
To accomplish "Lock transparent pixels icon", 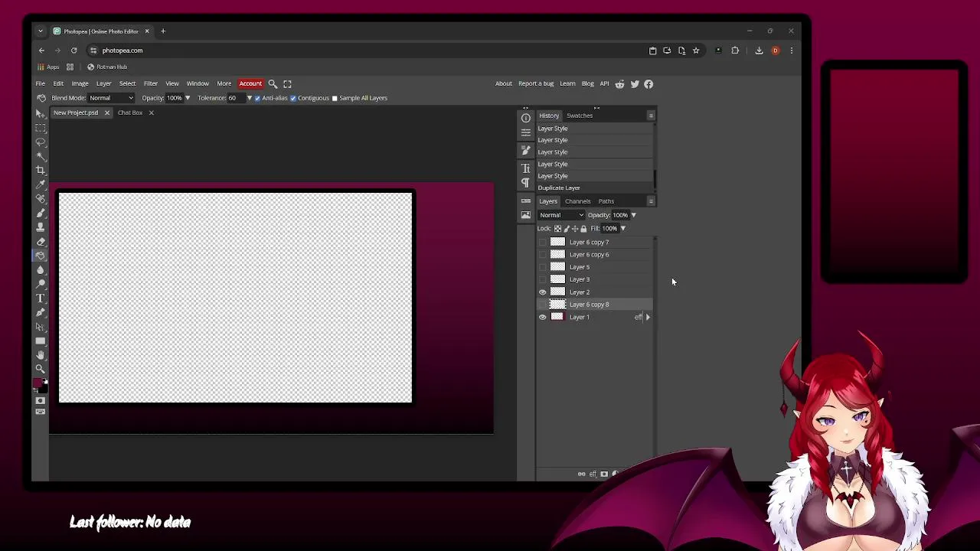I will click(x=557, y=229).
